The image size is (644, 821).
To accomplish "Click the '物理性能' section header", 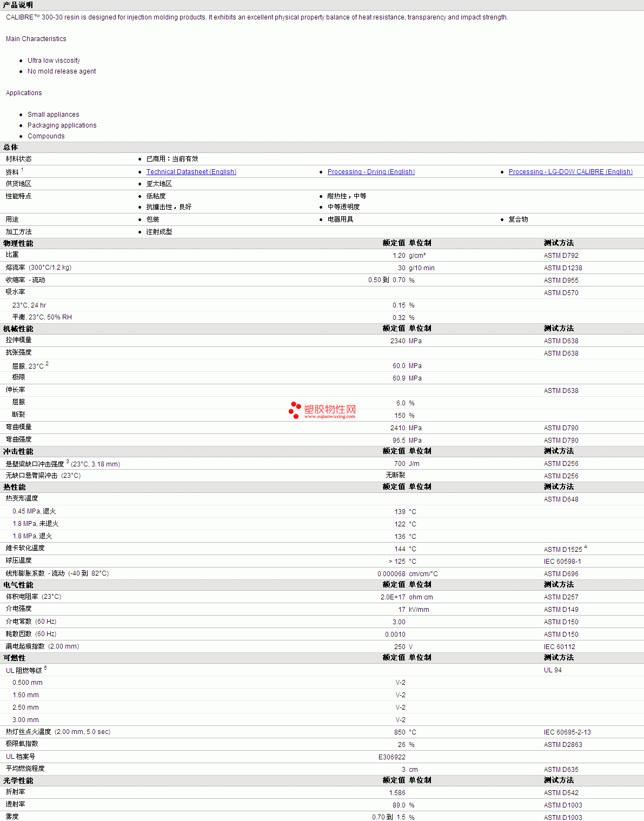I will click(18, 243).
